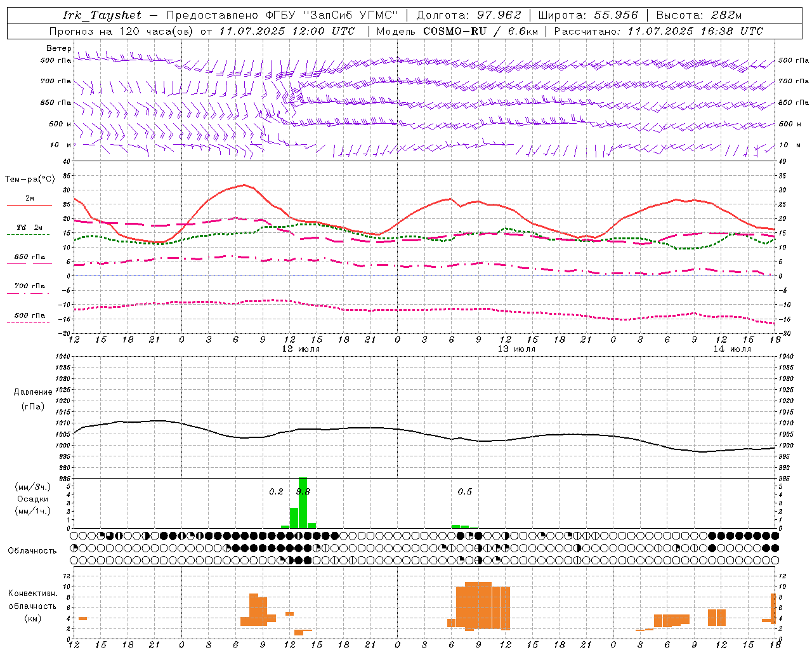Click the large orange convective block on 13 июля
This screenshot has height=650, width=812.
point(483,606)
